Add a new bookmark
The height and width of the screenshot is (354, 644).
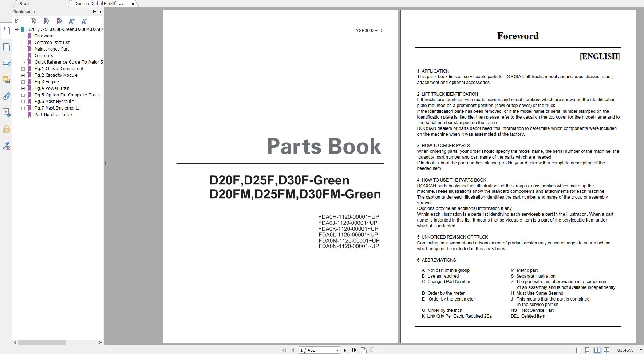pos(47,21)
